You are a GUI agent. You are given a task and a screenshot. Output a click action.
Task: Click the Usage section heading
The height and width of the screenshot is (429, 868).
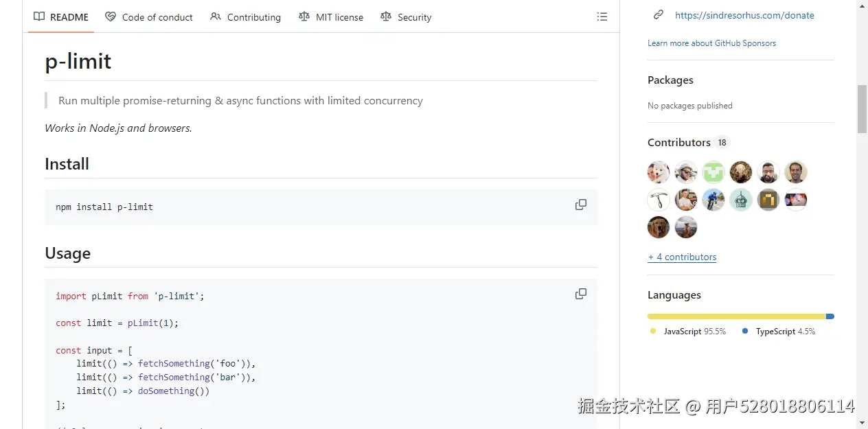[x=67, y=253]
